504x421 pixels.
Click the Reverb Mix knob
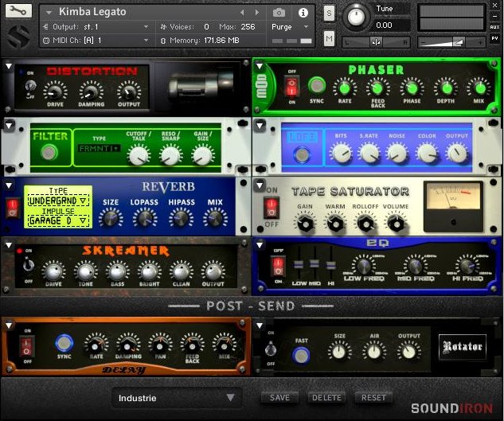(215, 218)
